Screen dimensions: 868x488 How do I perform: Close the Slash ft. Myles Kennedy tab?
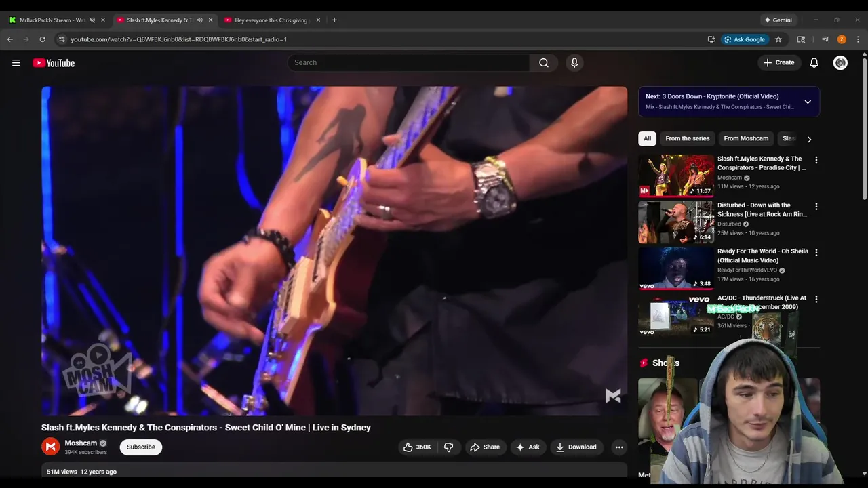pos(210,20)
